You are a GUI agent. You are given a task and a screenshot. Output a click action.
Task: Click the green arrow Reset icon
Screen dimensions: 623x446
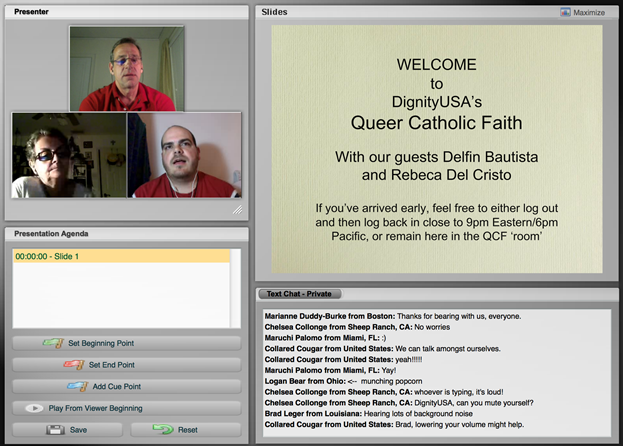pos(162,429)
